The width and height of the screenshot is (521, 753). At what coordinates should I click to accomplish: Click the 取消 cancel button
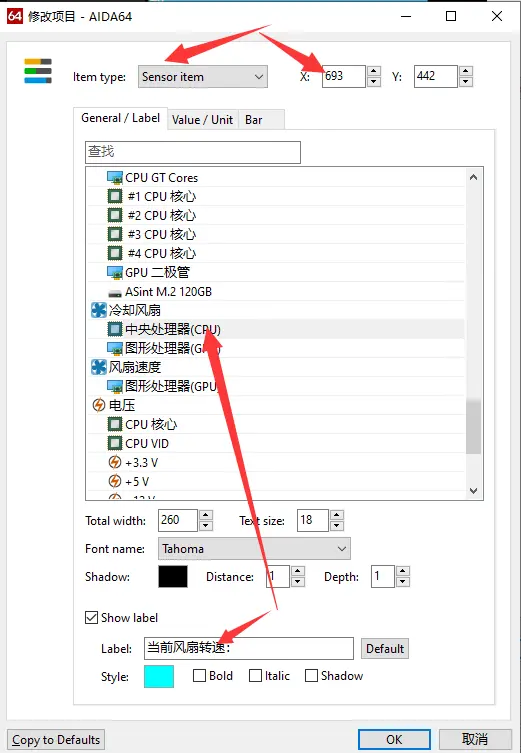[x=475, y=740]
